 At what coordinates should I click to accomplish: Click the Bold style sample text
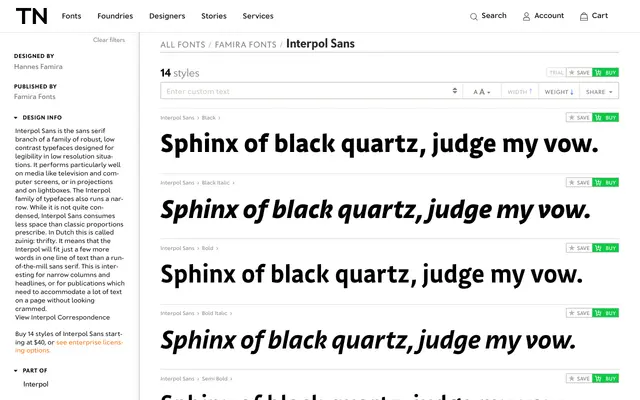tap(371, 275)
